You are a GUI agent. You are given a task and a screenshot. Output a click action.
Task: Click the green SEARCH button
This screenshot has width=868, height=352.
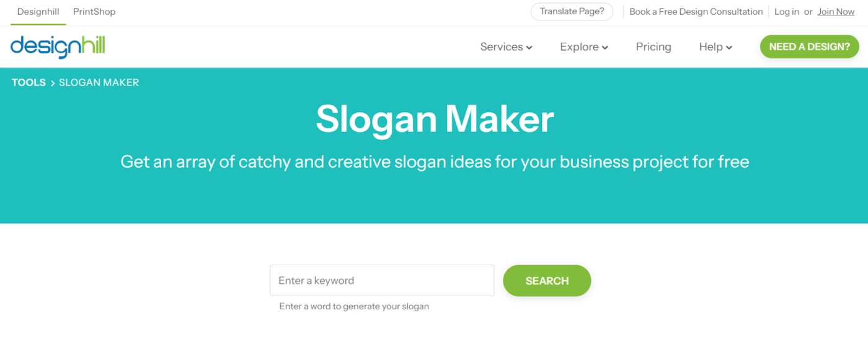click(547, 280)
